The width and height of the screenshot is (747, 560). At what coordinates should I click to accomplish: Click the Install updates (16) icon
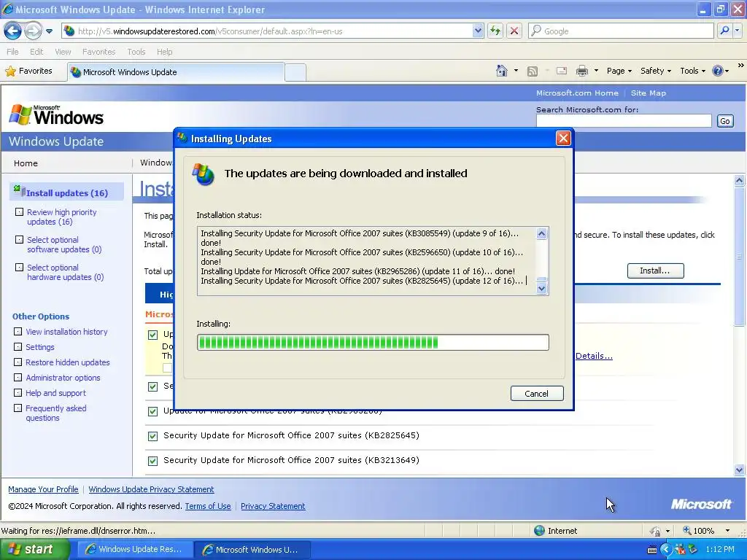click(x=19, y=192)
